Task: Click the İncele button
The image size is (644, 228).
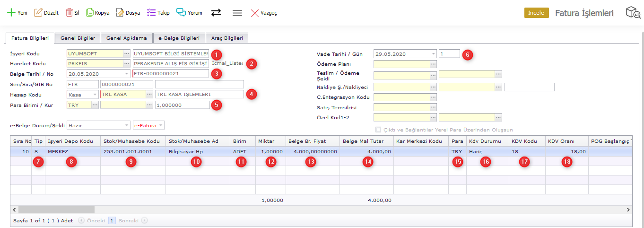Action: click(x=536, y=13)
